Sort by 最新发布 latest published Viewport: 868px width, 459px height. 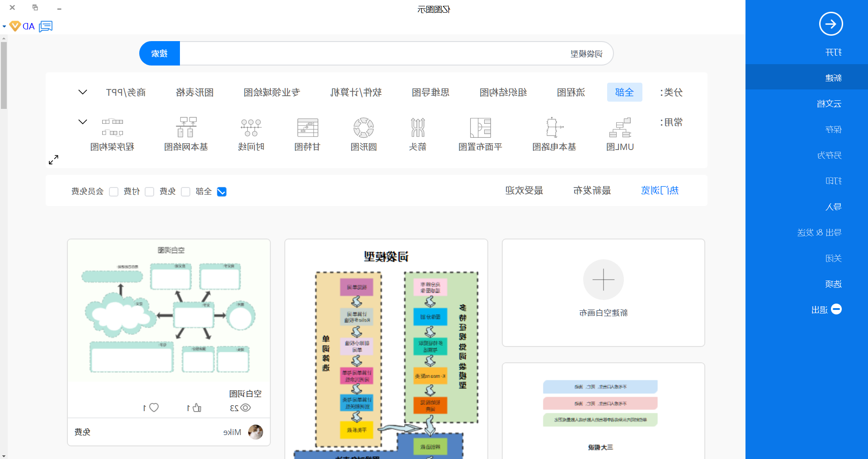point(592,190)
